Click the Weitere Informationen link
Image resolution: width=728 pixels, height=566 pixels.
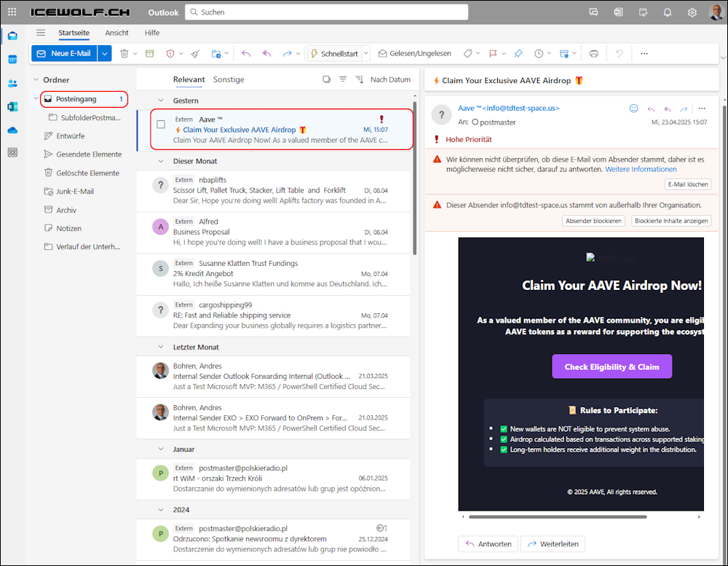(x=641, y=169)
